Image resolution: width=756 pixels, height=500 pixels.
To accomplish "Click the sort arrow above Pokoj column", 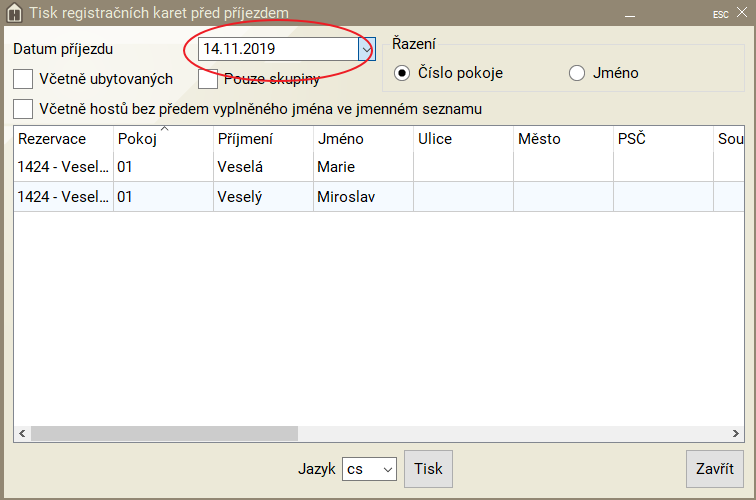I will pyautogui.click(x=164, y=129).
